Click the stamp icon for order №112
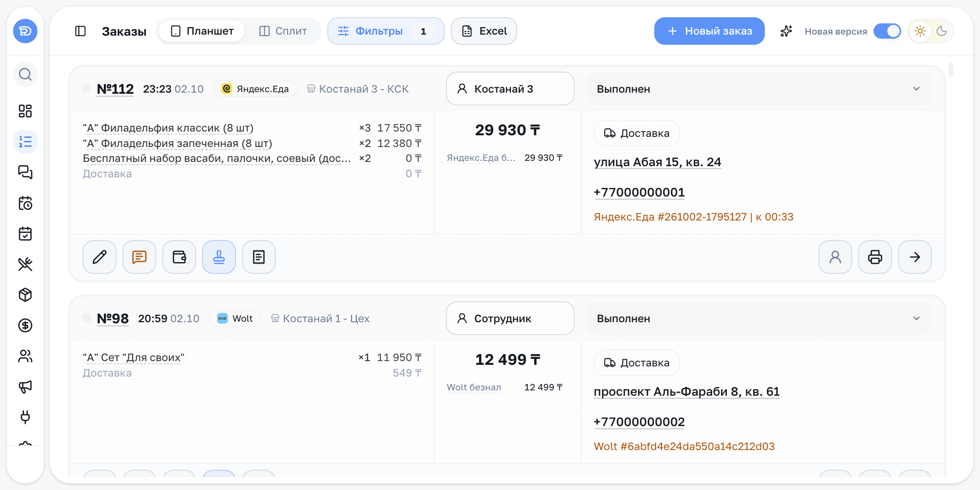The image size is (980, 490). click(219, 257)
